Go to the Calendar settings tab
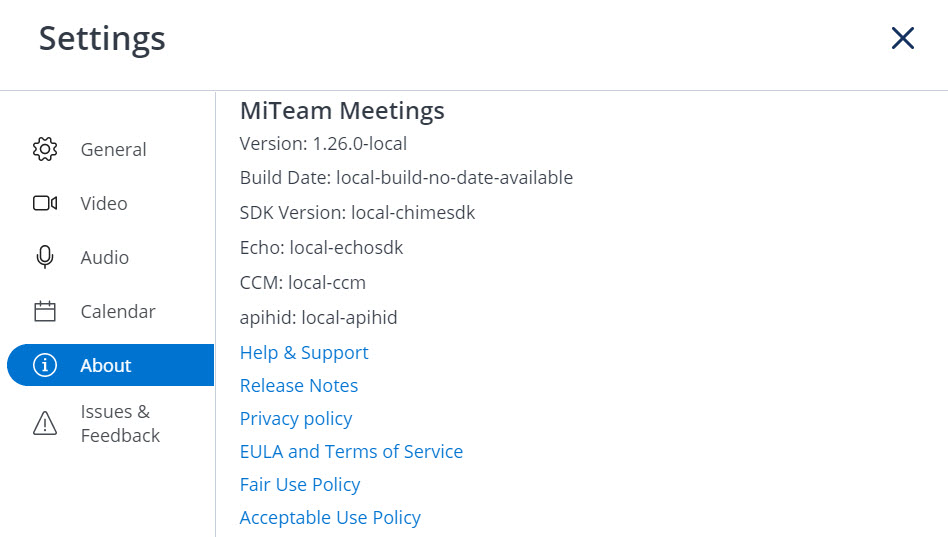 pyautogui.click(x=111, y=311)
